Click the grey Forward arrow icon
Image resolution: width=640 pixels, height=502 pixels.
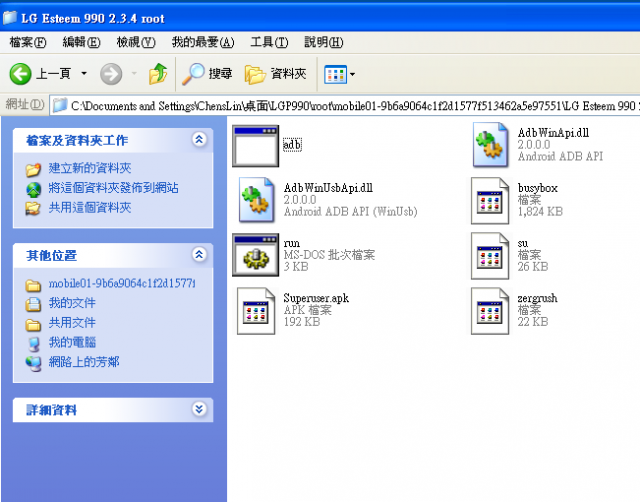tap(111, 74)
